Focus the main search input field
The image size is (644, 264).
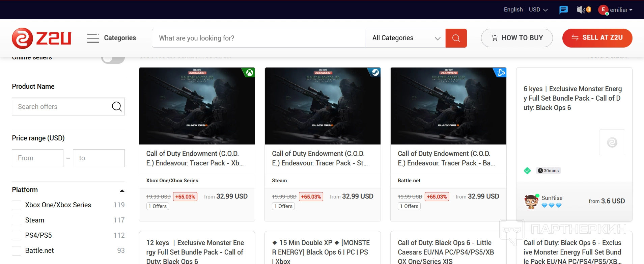tap(258, 38)
